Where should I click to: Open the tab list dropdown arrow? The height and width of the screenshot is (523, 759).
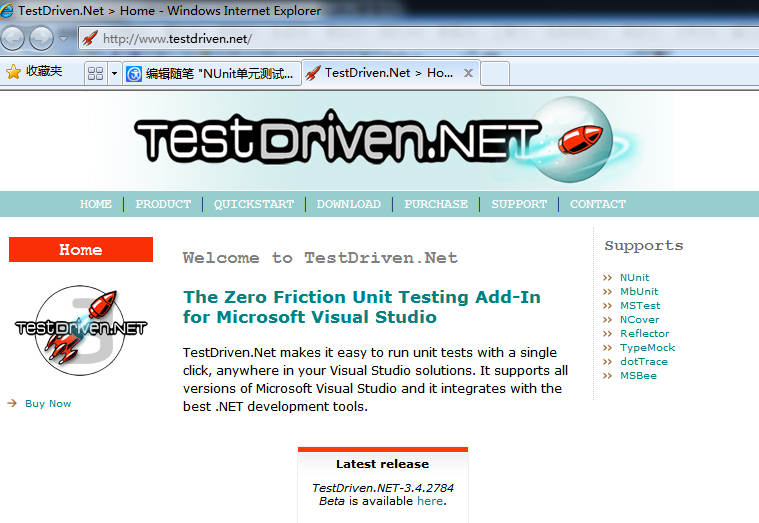114,73
